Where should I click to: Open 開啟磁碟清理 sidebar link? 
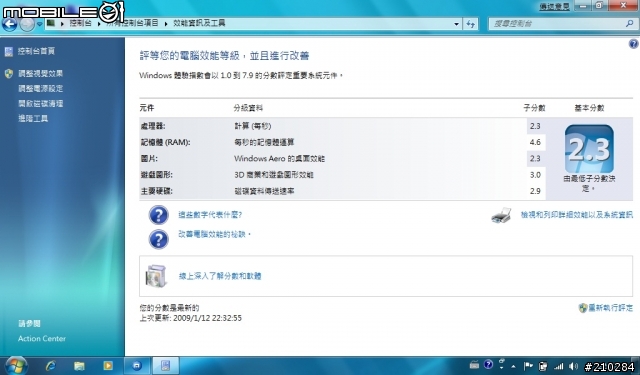click(x=40, y=104)
